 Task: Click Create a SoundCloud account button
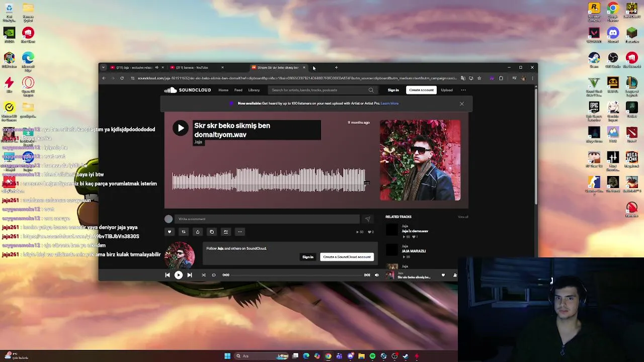coord(347,257)
